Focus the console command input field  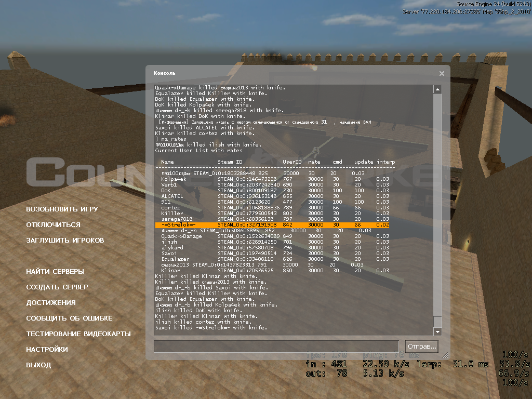pyautogui.click(x=276, y=347)
